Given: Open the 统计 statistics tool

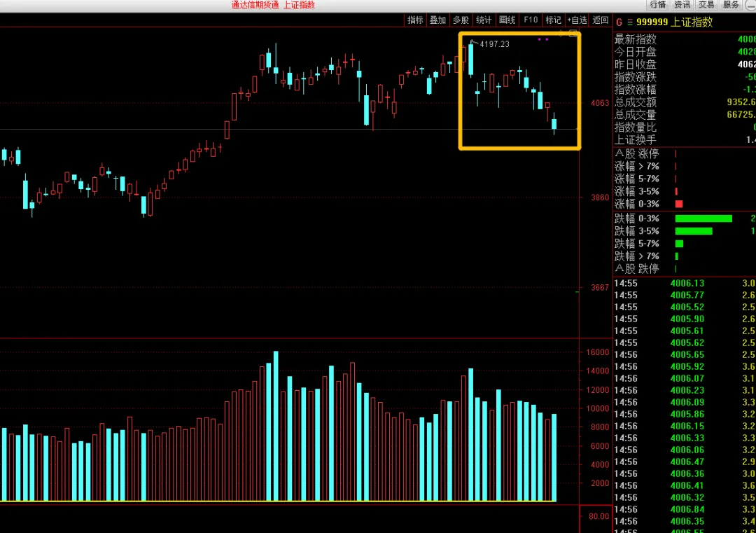Looking at the screenshot, I should tap(484, 20).
